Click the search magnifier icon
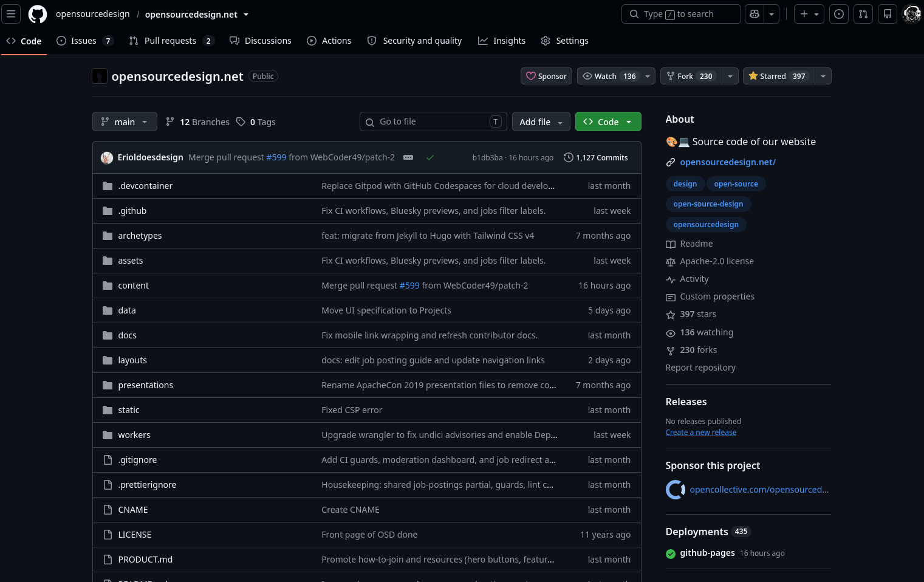This screenshot has height=582, width=924. pos(634,14)
